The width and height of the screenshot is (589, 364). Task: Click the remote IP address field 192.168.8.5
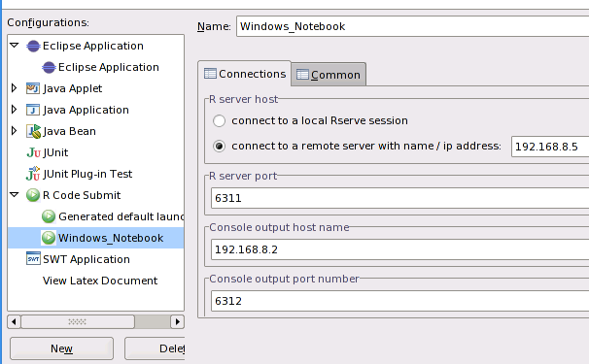pos(550,147)
